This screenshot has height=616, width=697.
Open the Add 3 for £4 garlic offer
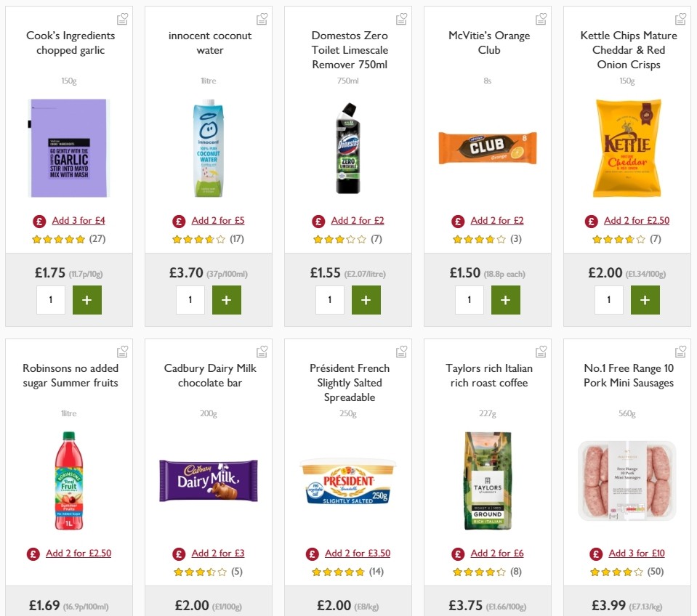point(78,220)
